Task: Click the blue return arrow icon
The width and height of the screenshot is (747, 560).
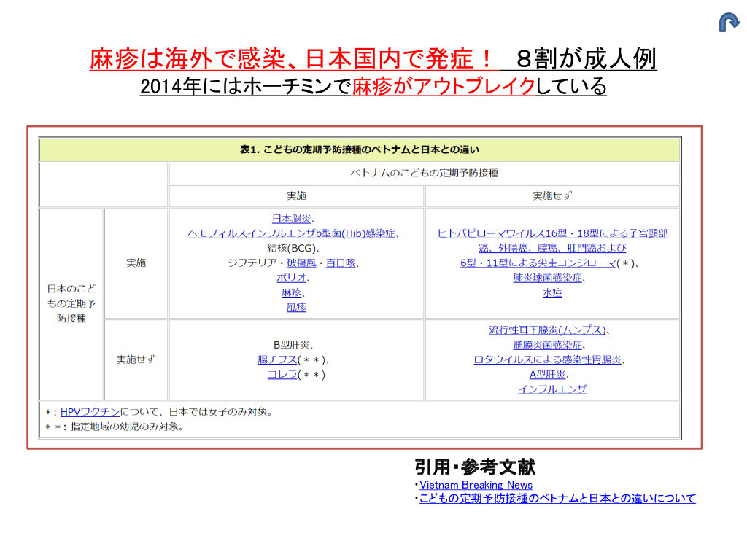Action: pos(729,23)
